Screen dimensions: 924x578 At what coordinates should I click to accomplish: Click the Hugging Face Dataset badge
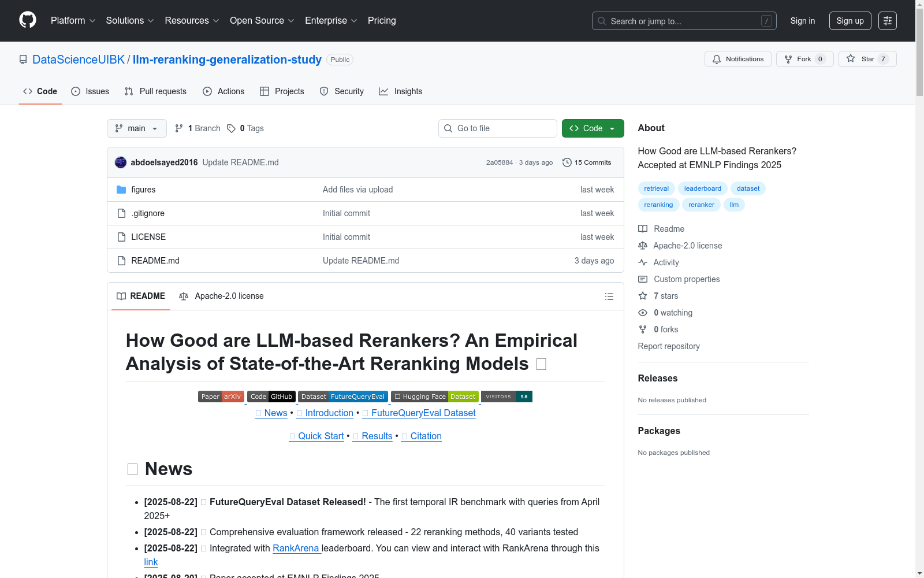[435, 397]
